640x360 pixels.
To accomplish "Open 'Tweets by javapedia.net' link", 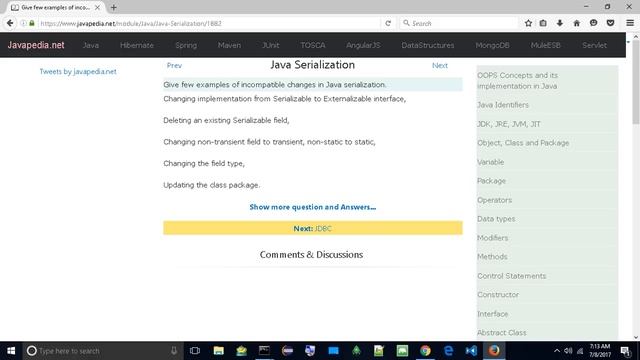I will pyautogui.click(x=78, y=71).
